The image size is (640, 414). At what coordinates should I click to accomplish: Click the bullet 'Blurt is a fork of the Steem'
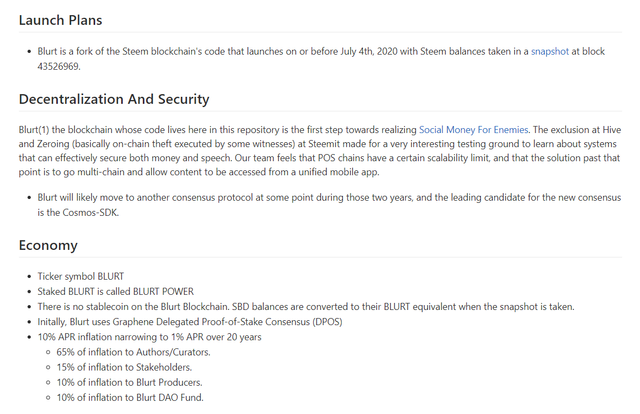click(321, 59)
